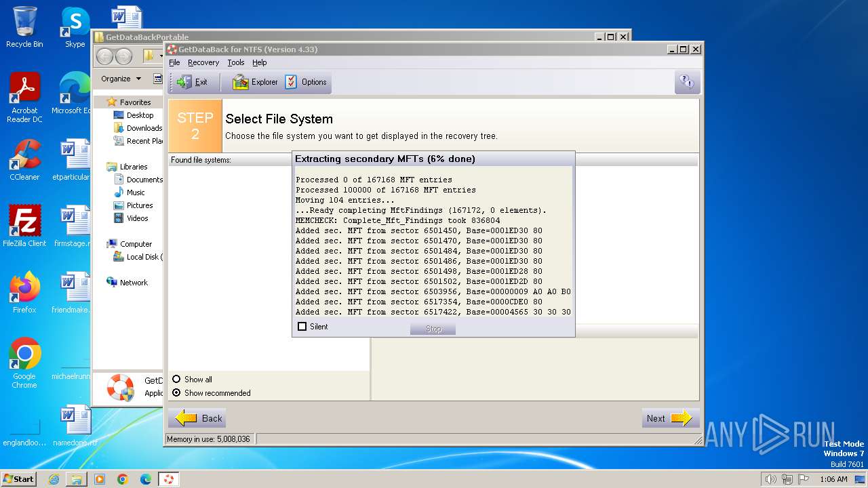The height and width of the screenshot is (488, 868).
Task: Open Chrome from the taskbar
Action: (123, 479)
